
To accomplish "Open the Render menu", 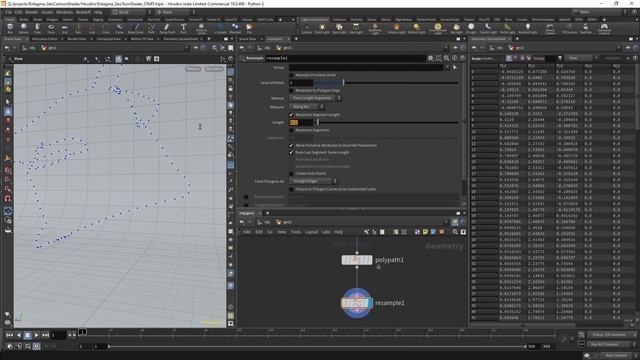I will point(31,12).
